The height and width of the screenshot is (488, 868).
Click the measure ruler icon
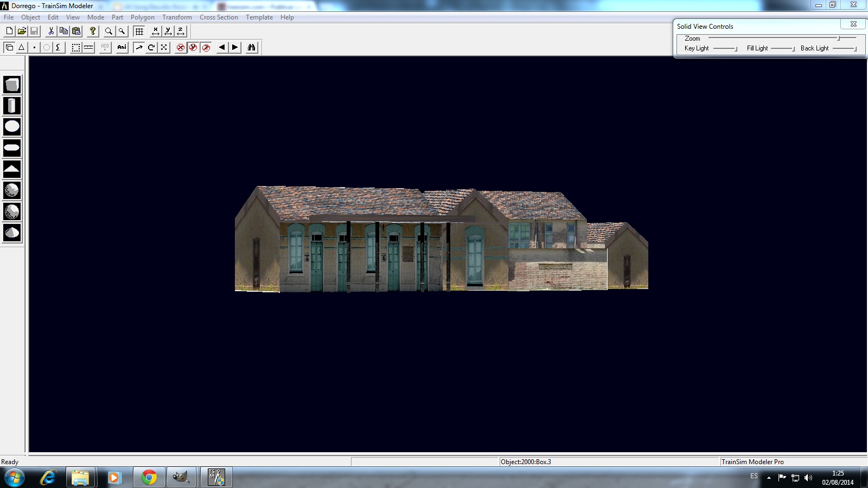tap(88, 48)
